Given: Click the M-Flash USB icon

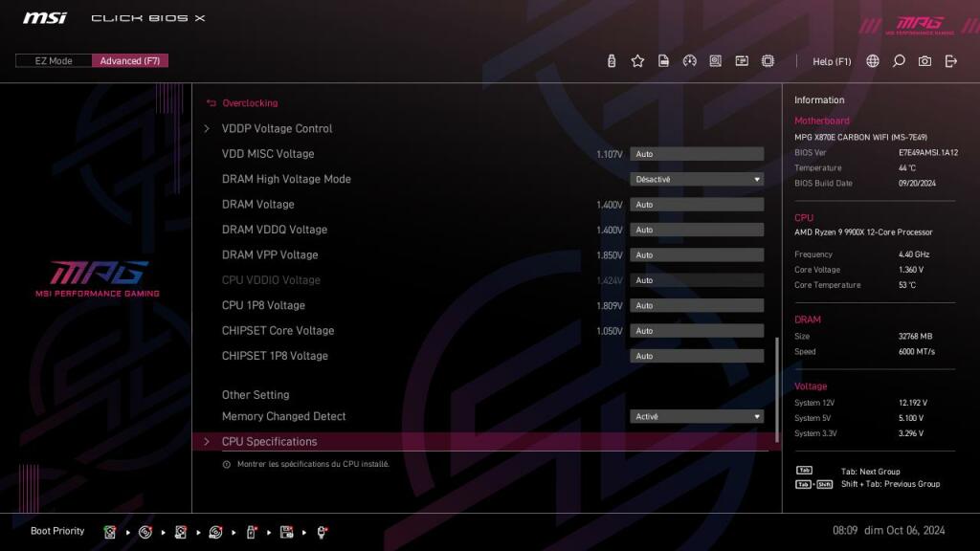Looking at the screenshot, I should [612, 60].
